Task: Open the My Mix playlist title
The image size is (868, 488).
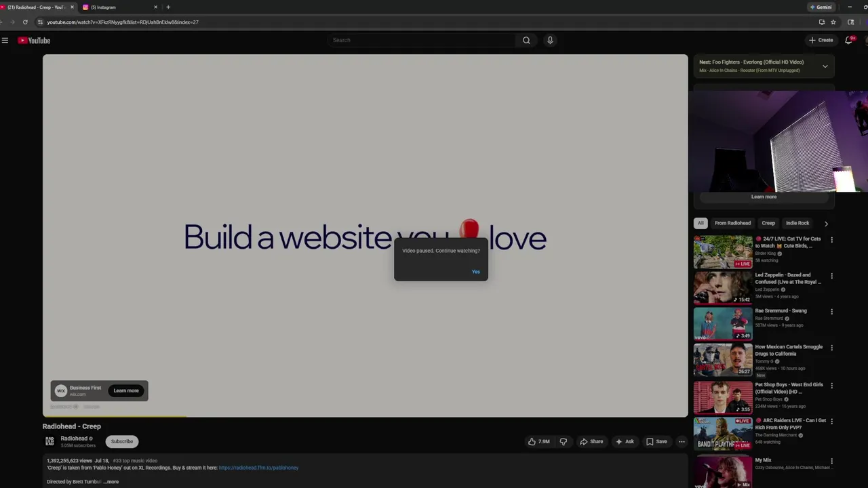Action: (764, 460)
